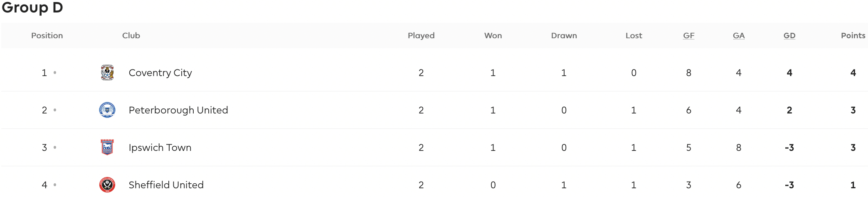Click the Sheffield United club crest

point(107,185)
